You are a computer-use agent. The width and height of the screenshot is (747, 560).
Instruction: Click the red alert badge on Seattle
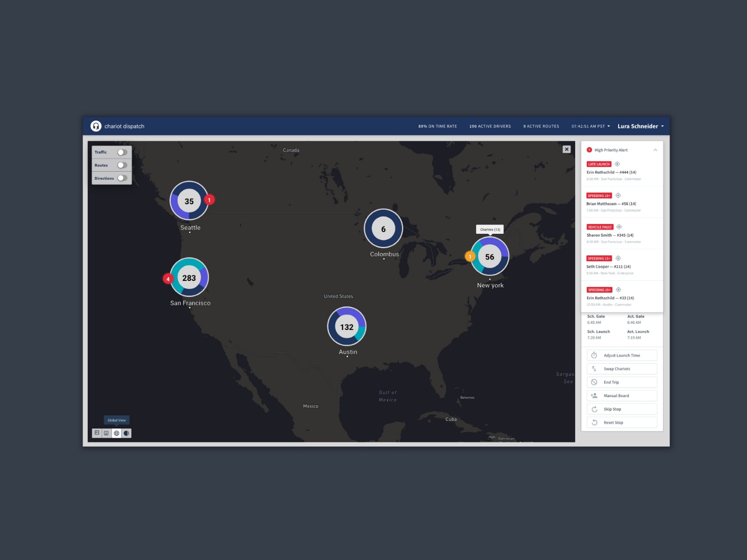point(209,200)
